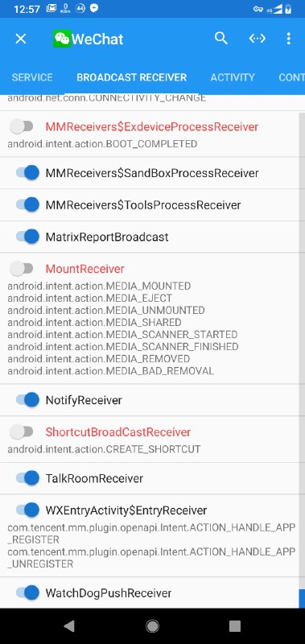The image size is (305, 644).
Task: Switch to the SERVICE tab
Action: click(32, 77)
